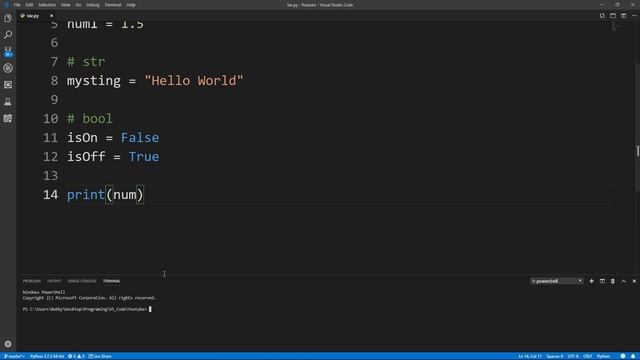Maximize the panel with the up chevron
Image resolution: width=640 pixels, height=360 pixels.
point(624,281)
